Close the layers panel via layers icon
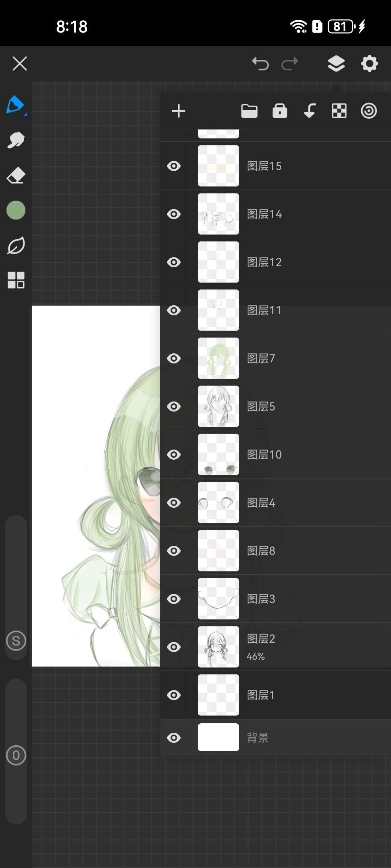 click(336, 64)
